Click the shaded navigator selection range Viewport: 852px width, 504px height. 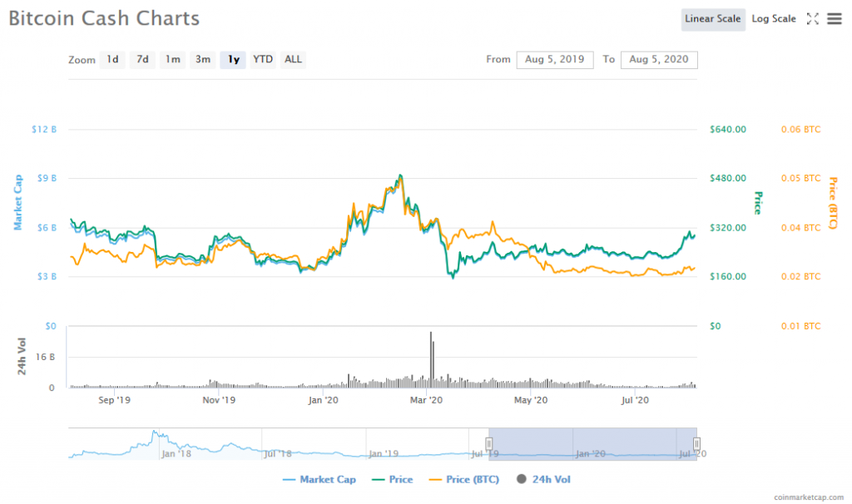pos(592,444)
